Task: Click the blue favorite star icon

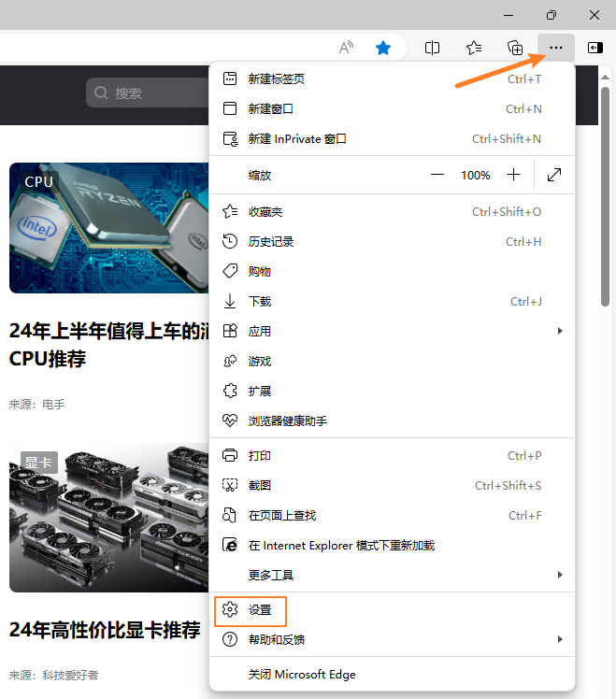Action: tap(383, 48)
